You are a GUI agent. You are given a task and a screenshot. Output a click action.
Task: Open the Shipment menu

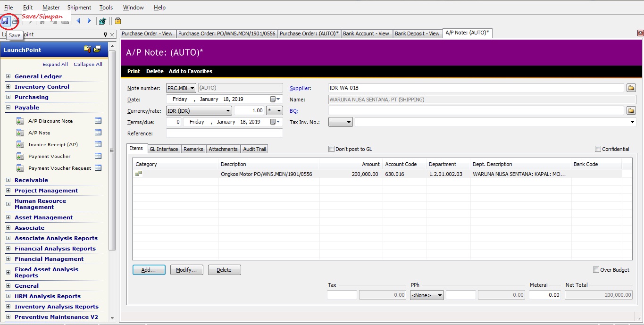[x=79, y=8]
